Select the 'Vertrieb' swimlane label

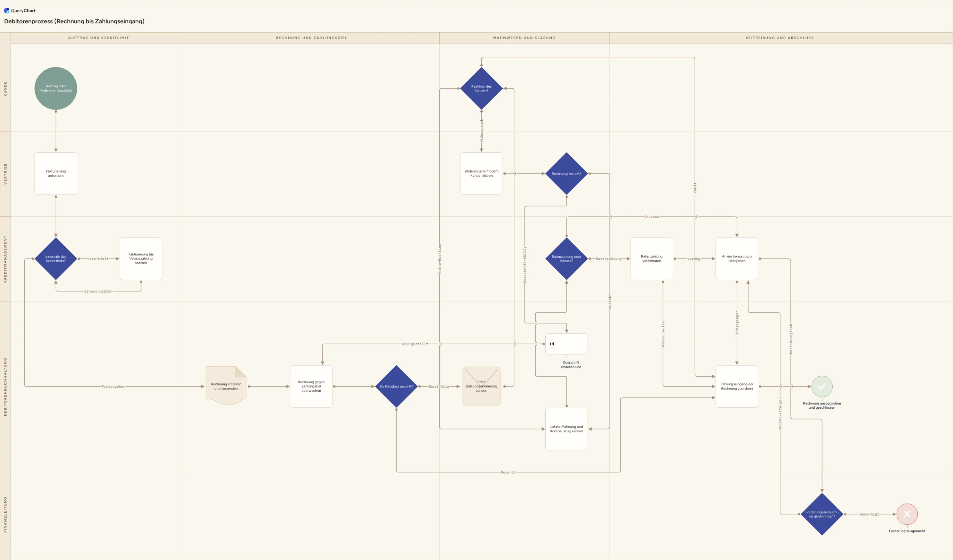[5, 174]
